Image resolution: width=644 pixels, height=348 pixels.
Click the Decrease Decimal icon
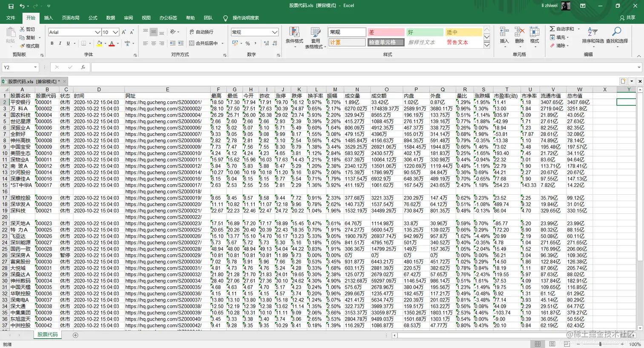(x=275, y=43)
